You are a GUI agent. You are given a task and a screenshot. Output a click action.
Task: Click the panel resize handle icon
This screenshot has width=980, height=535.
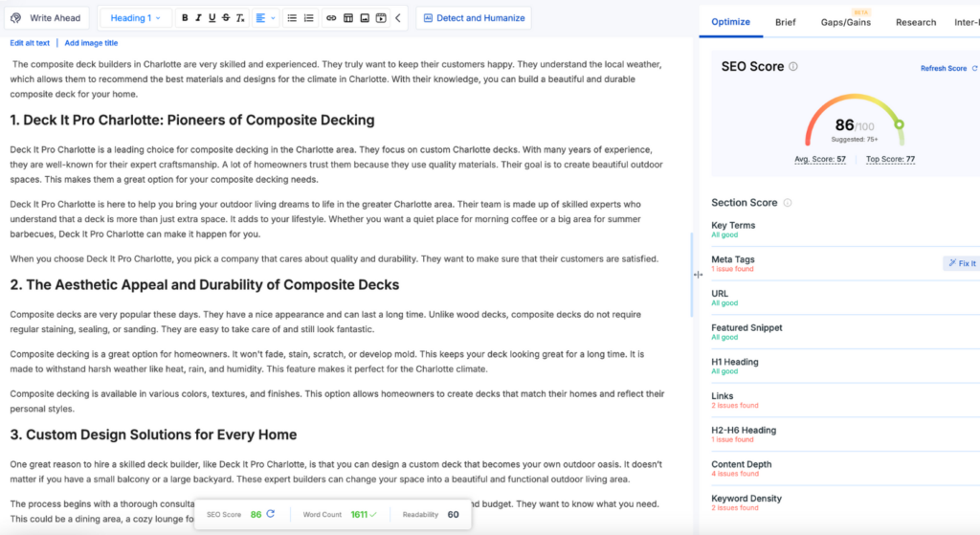(x=698, y=275)
